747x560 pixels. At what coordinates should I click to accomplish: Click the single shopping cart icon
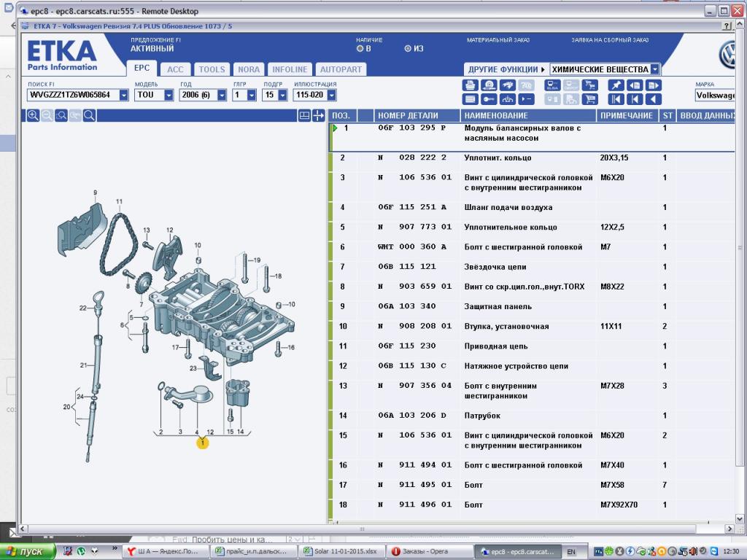click(x=590, y=99)
